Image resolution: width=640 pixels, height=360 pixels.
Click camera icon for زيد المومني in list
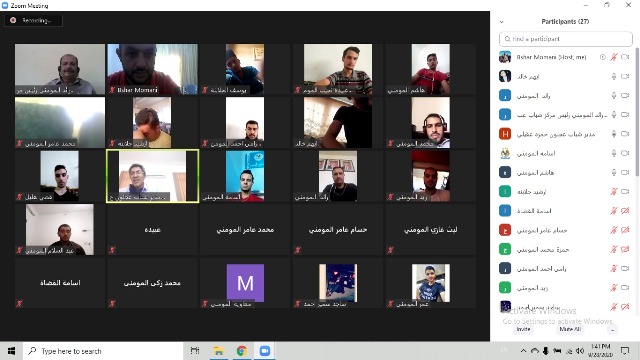pos(625,288)
